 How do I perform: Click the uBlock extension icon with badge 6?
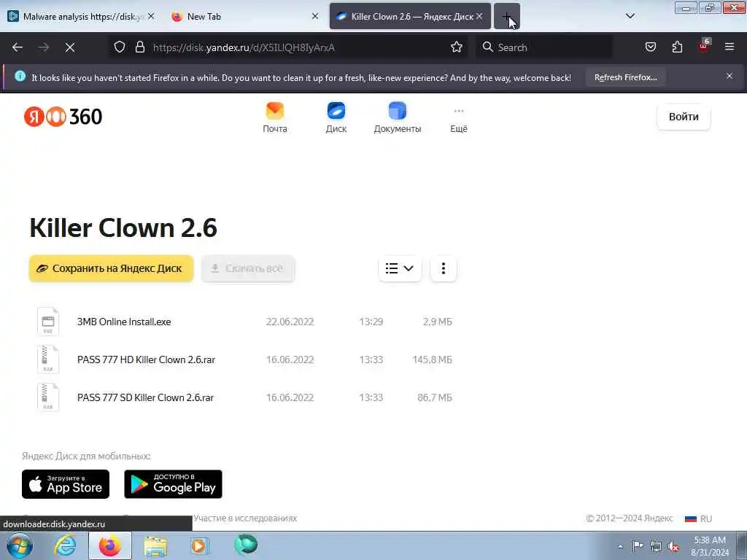(704, 46)
